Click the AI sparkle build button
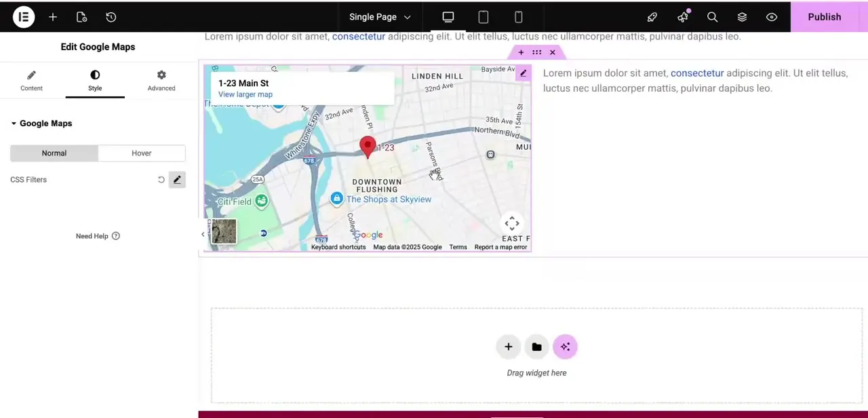 tap(565, 347)
